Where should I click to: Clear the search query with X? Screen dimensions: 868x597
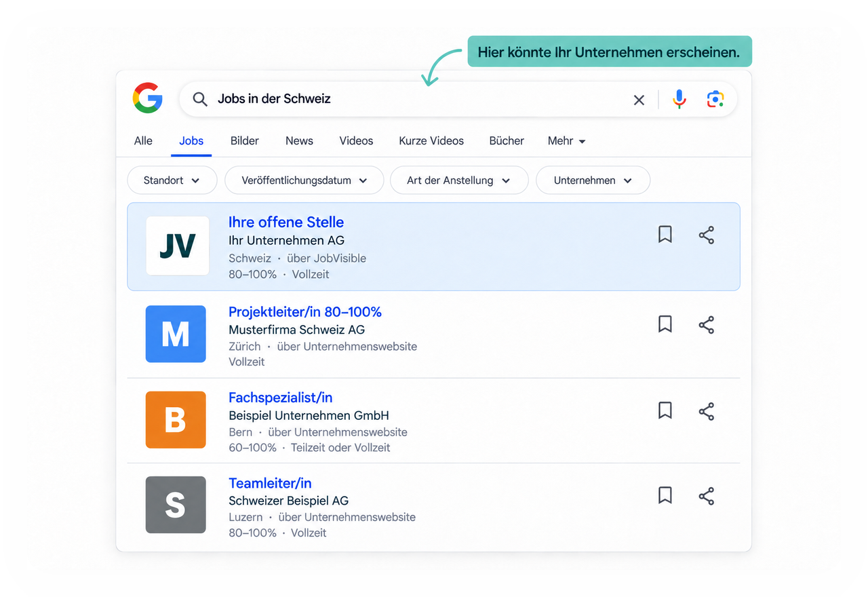click(639, 100)
